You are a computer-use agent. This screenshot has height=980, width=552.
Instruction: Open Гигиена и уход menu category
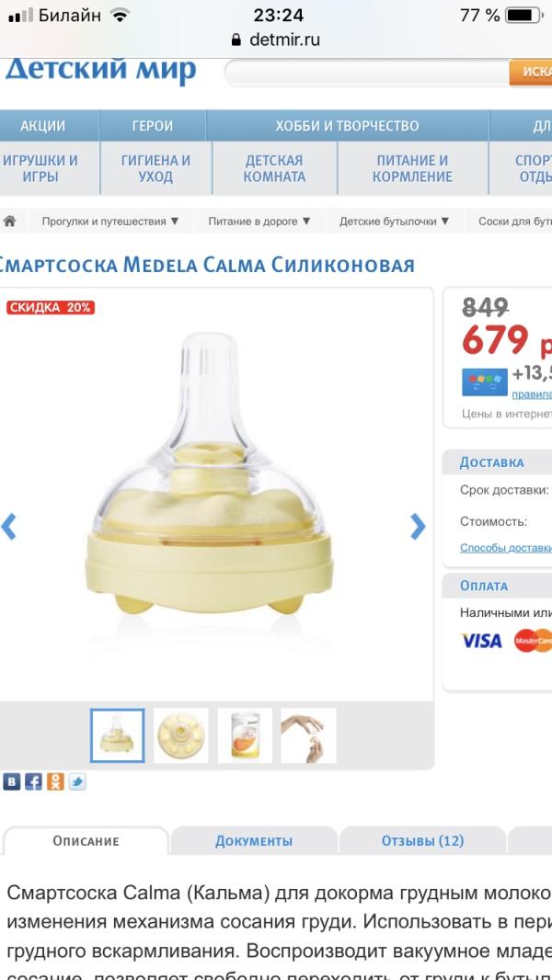click(x=155, y=169)
